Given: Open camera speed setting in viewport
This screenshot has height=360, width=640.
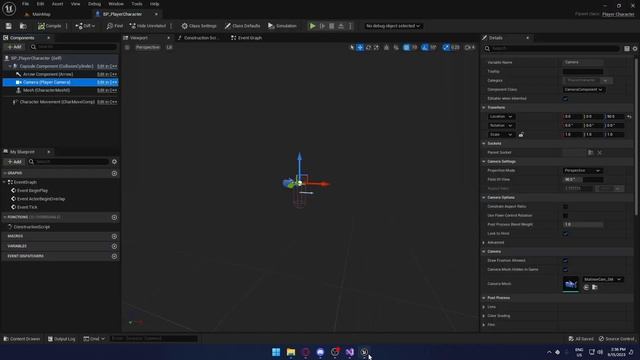Looking at the screenshot, I should pyautogui.click(x=470, y=47).
